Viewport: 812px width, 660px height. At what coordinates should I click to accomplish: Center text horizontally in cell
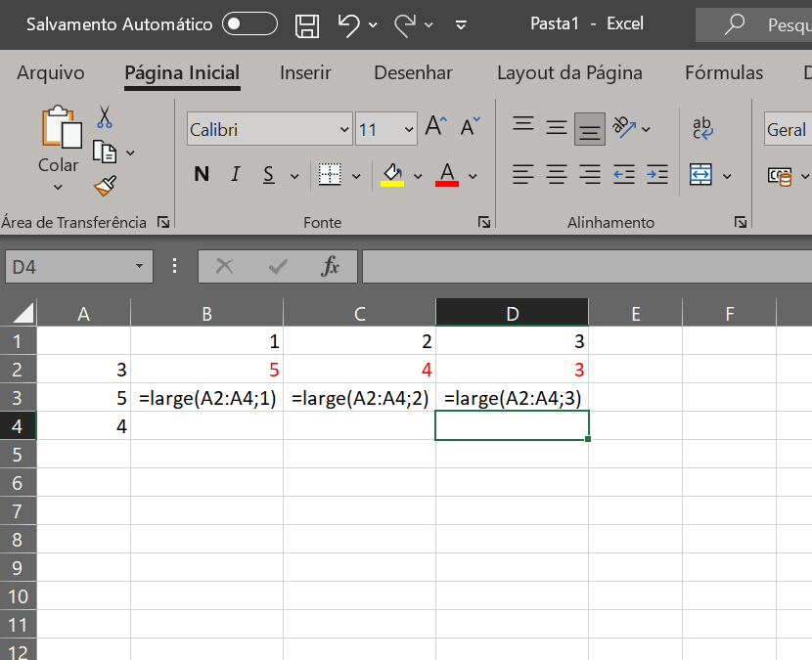click(557, 174)
